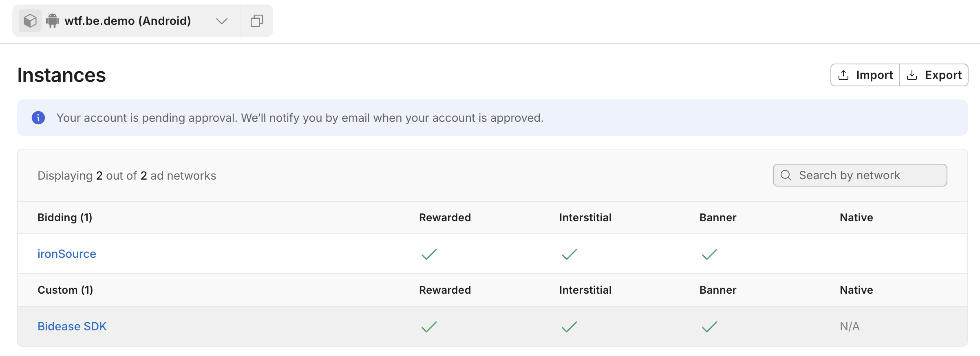The height and width of the screenshot is (356, 980).
Task: Open the wtf.be.demo (Android) app dropdown
Action: 128,21
